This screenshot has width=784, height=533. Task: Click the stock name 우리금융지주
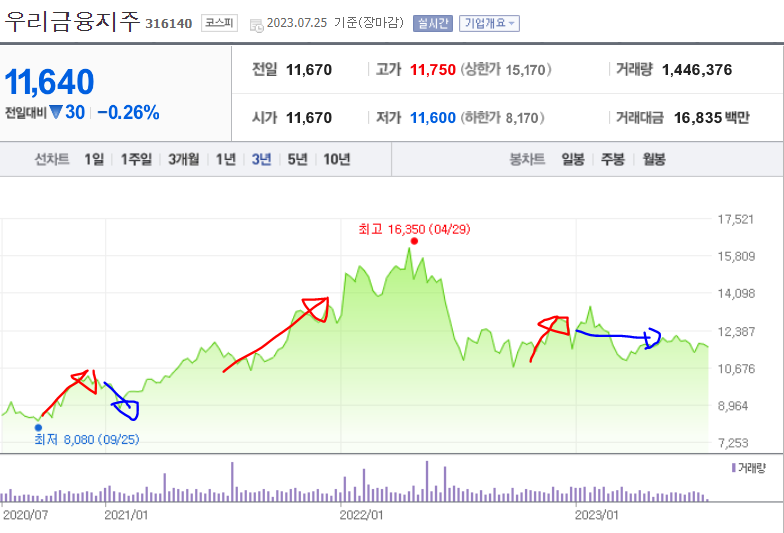[x=71, y=22]
